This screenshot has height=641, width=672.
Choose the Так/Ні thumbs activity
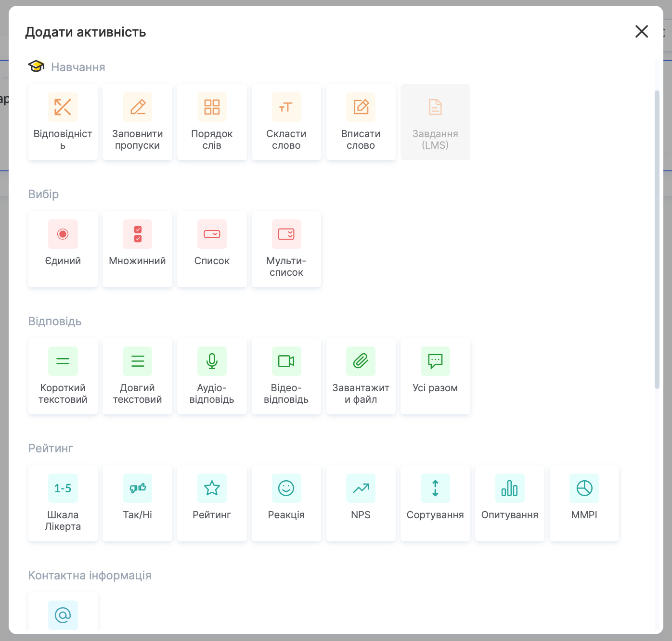(x=137, y=503)
